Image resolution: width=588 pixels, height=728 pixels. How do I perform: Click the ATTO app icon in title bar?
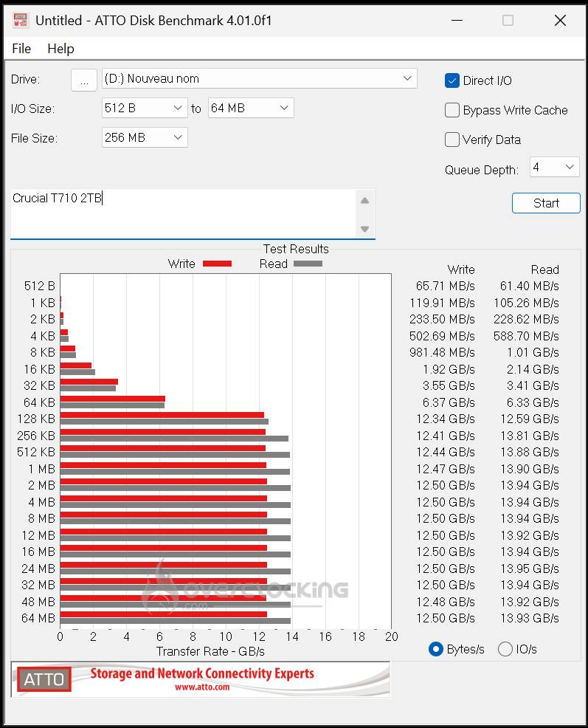point(21,20)
